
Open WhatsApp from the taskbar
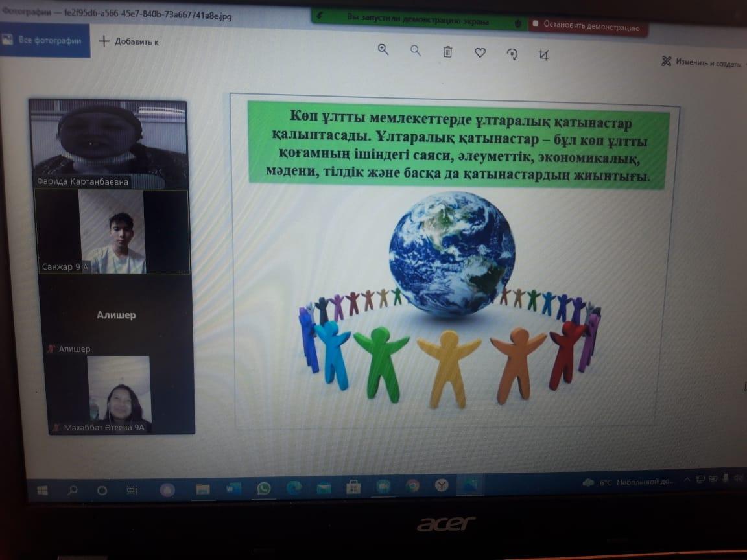[x=264, y=488]
